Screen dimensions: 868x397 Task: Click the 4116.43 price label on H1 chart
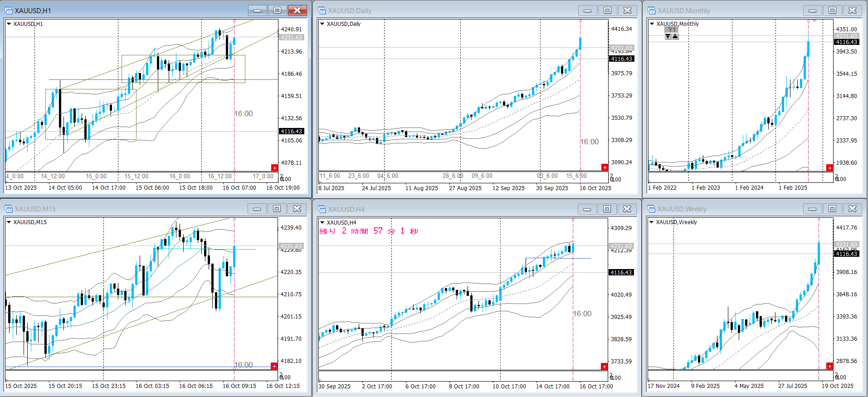tap(291, 132)
